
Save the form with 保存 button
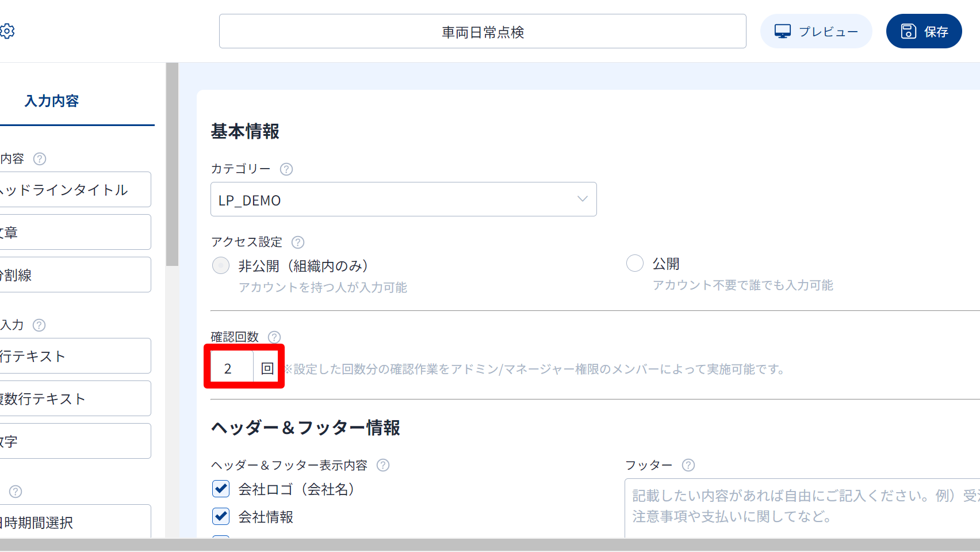tap(924, 32)
